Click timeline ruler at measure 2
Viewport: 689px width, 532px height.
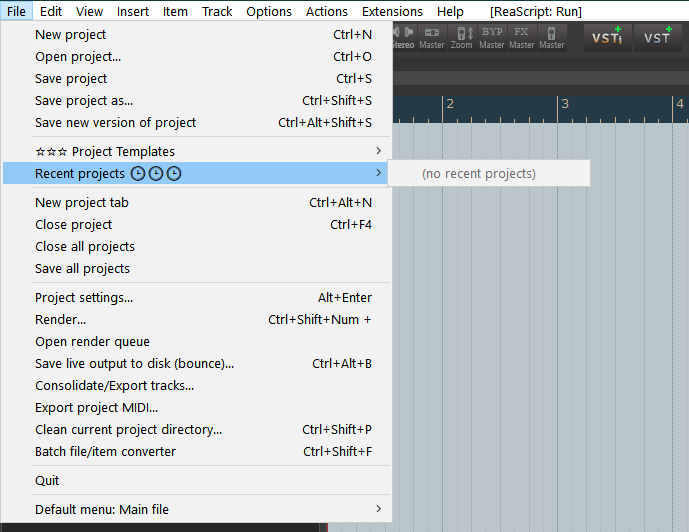(x=450, y=104)
